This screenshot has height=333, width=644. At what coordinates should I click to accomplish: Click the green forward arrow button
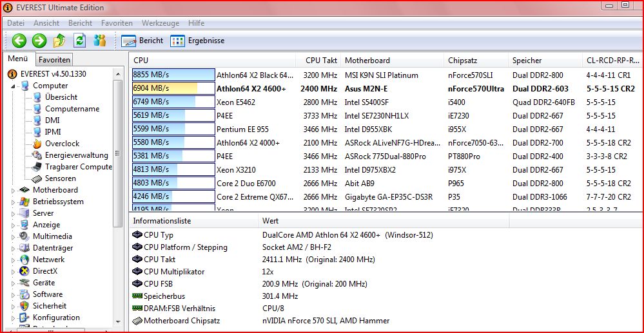[39, 41]
